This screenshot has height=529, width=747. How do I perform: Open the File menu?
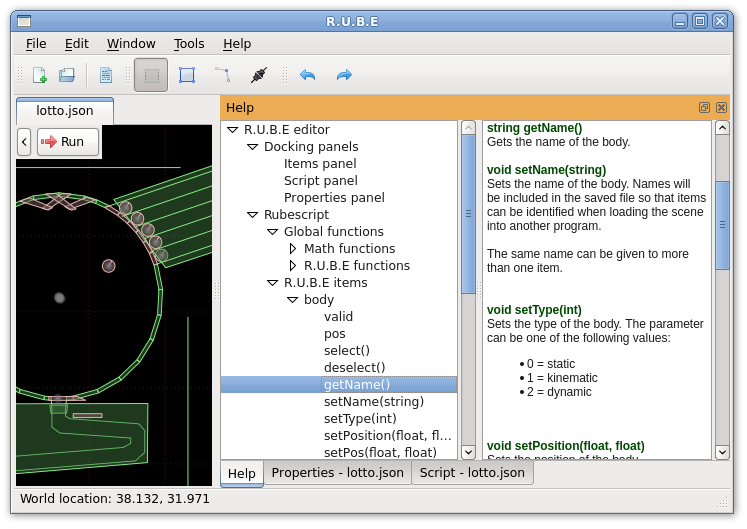pyautogui.click(x=36, y=44)
